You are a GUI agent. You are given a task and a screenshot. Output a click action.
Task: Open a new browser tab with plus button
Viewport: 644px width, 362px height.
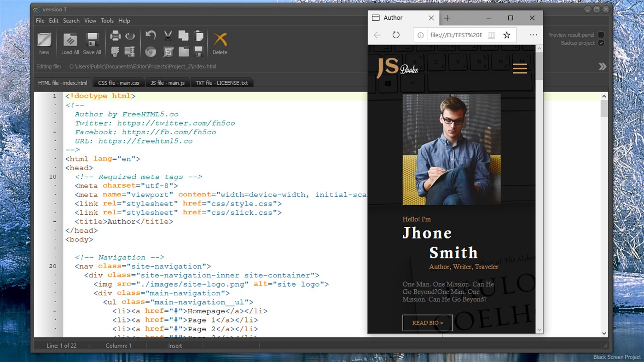click(447, 18)
